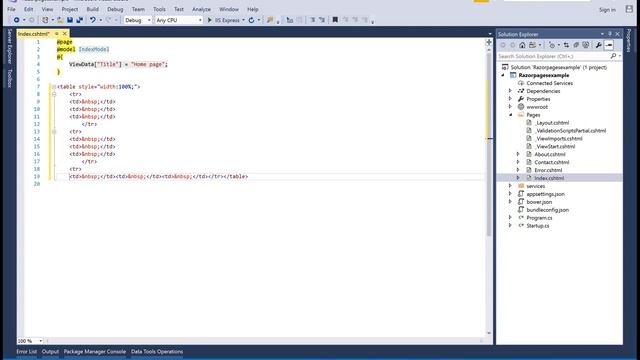
Task: Click Sync with Active Document in Solution Explorer
Action: tap(567, 45)
